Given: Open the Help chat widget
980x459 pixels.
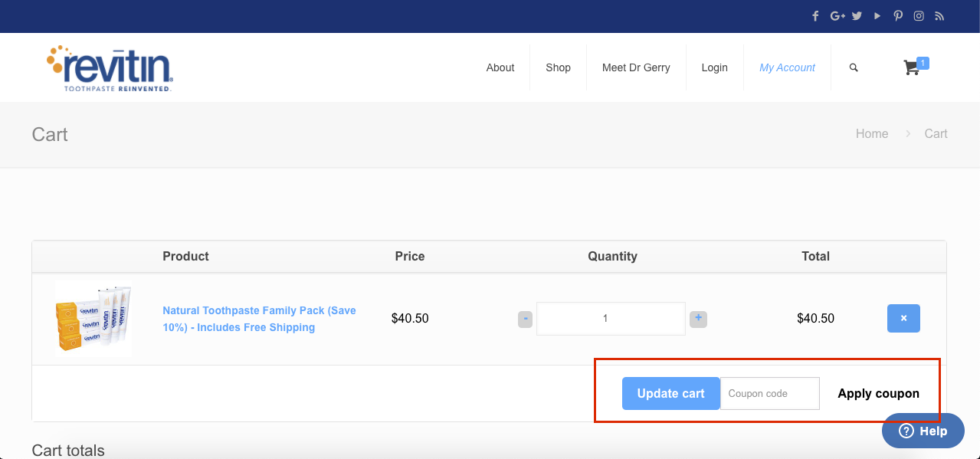Looking at the screenshot, I should (x=923, y=431).
